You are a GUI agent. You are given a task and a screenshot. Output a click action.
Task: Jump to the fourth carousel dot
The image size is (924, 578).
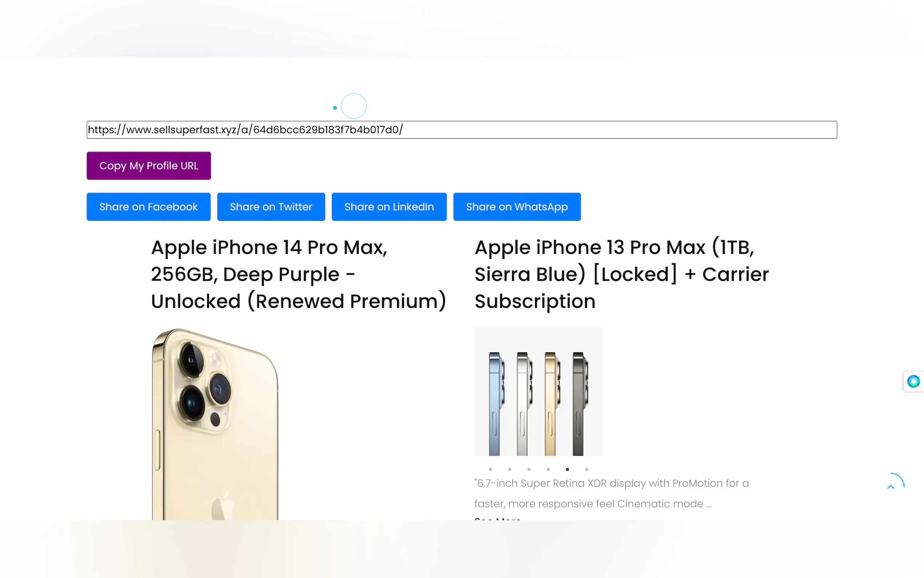point(548,470)
